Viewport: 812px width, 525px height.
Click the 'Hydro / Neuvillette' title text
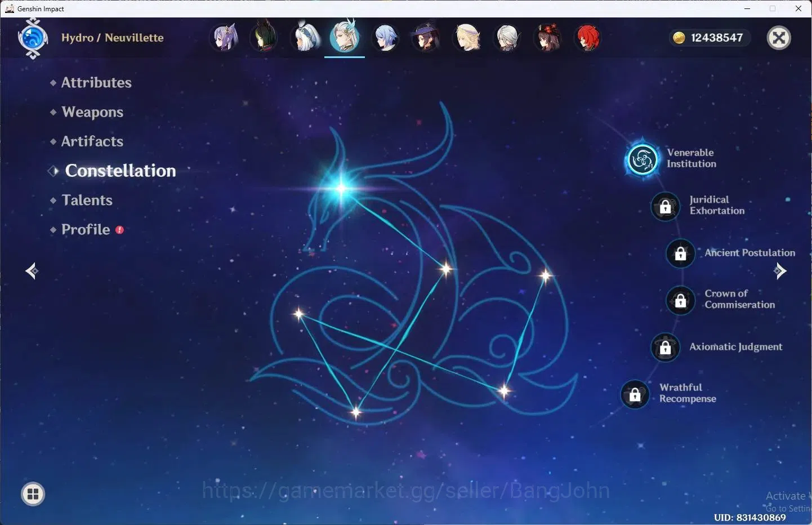[x=113, y=38]
